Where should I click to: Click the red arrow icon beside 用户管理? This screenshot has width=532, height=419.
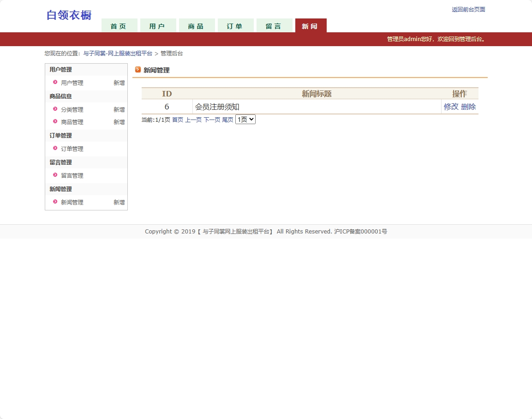click(55, 83)
